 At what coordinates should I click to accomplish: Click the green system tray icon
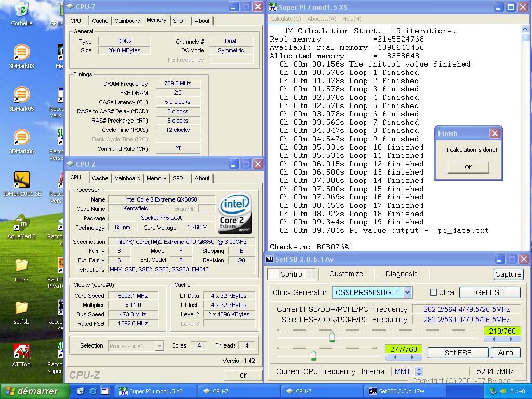pos(503,391)
